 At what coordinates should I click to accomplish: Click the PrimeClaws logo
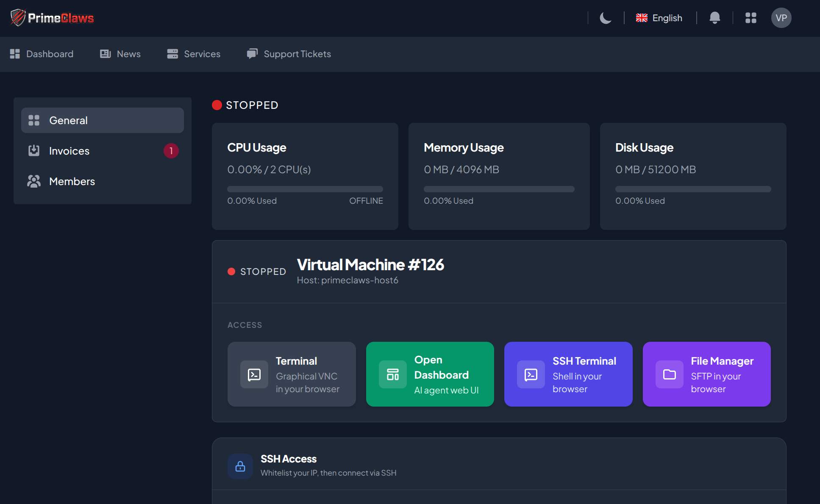(x=52, y=18)
